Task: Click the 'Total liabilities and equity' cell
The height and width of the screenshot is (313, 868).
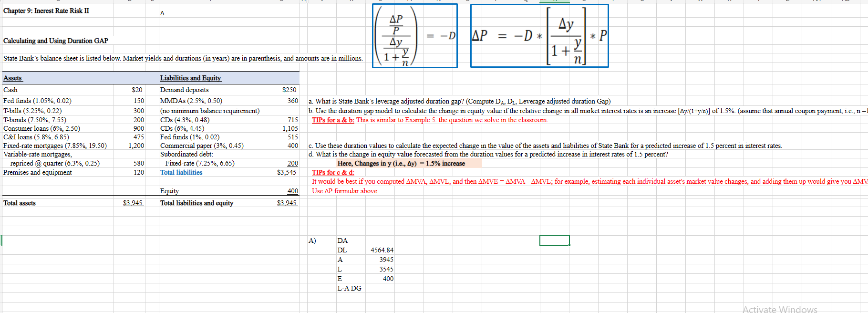Action: tap(197, 203)
